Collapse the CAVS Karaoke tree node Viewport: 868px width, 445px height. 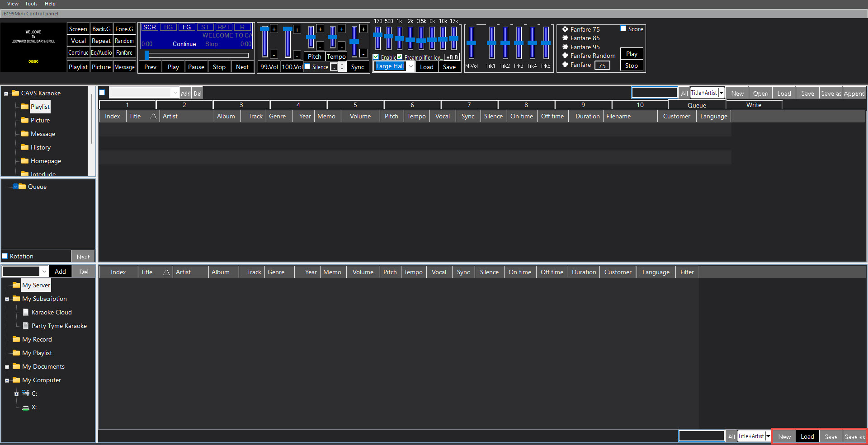6,94
